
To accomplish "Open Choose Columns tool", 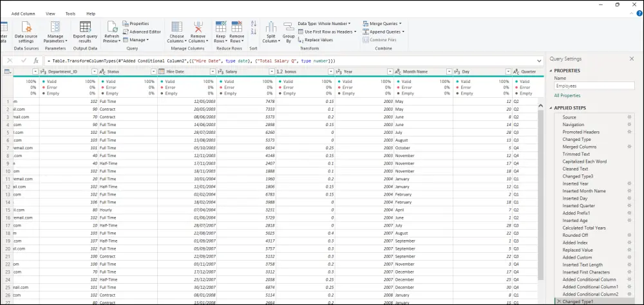I will (x=177, y=33).
